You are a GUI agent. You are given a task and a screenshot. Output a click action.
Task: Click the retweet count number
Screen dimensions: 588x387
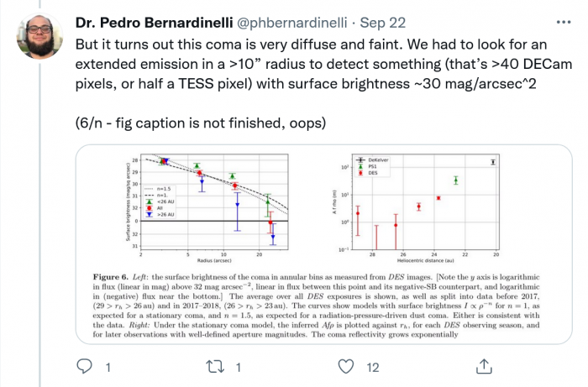point(239,367)
